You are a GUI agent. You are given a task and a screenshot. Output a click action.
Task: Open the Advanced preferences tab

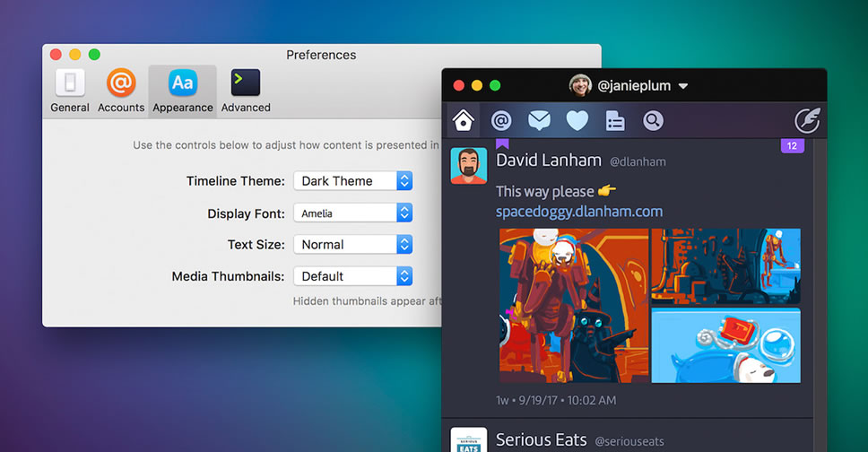[x=246, y=91]
